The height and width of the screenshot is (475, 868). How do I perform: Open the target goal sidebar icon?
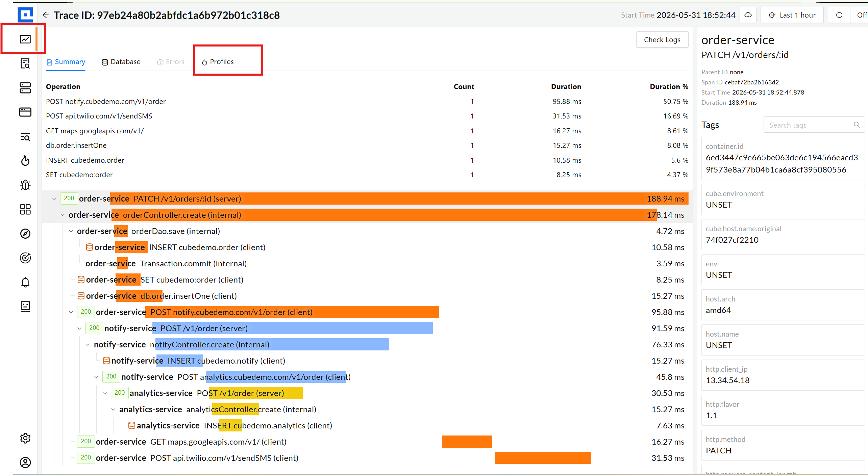[25, 258]
